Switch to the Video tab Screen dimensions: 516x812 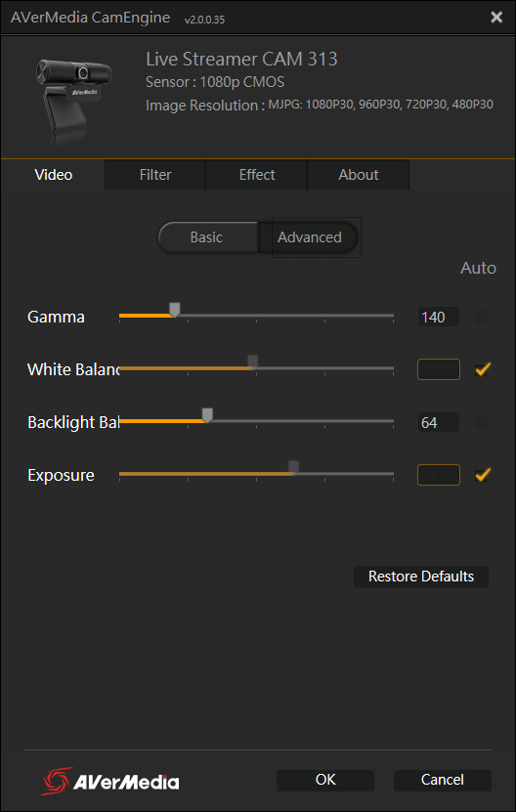(54, 175)
